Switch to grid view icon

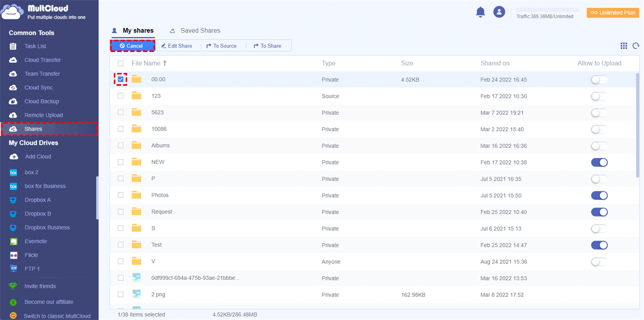(x=624, y=46)
